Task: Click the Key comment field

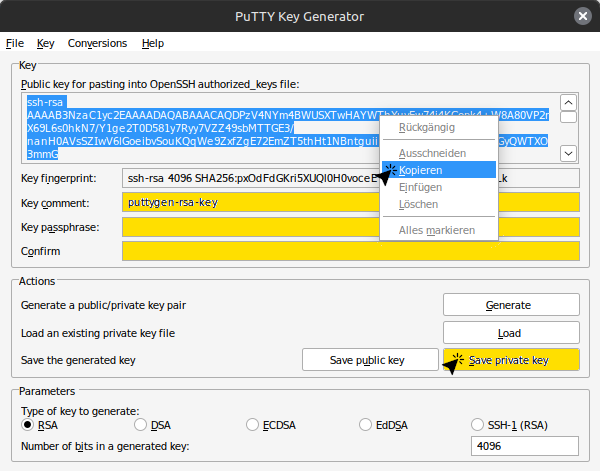Action: pos(350,202)
